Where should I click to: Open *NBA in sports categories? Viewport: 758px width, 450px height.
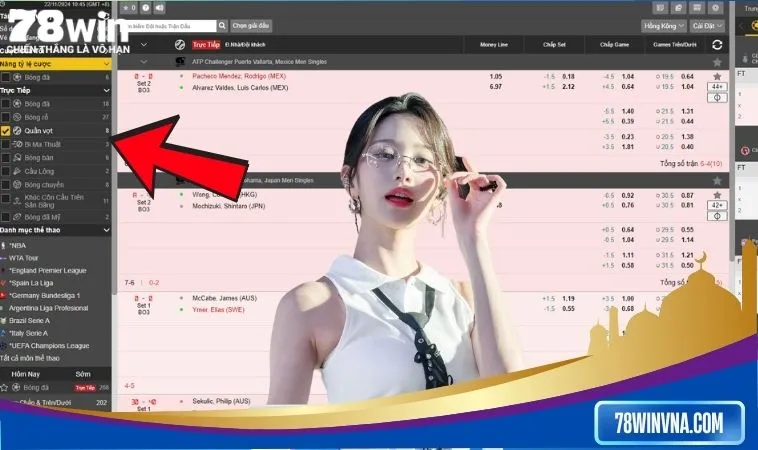click(x=17, y=246)
